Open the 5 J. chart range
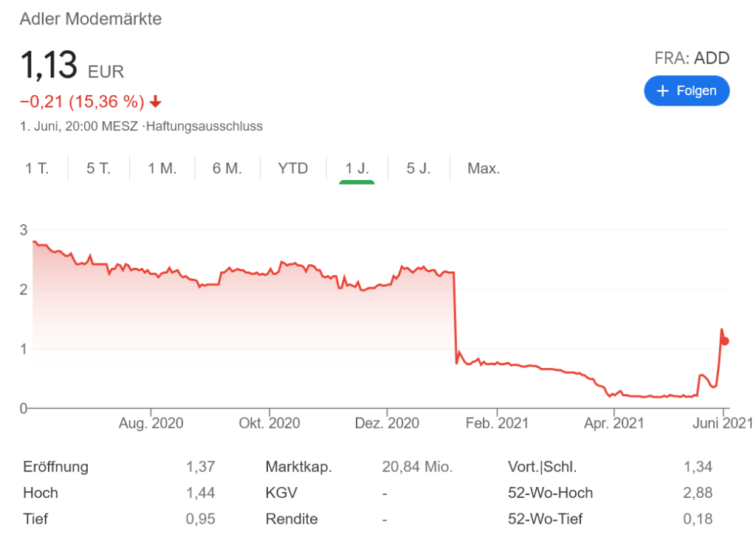The width and height of the screenshot is (756, 540). point(419,168)
